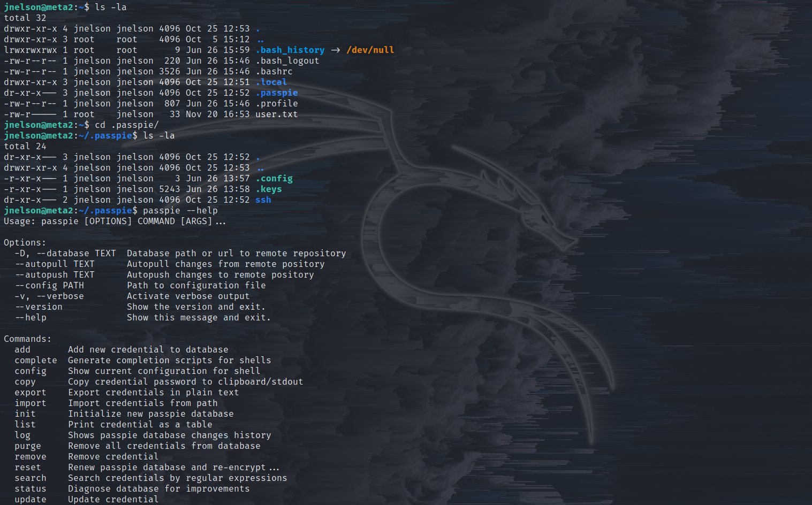812x505 pixels.
Task: Select the 'purge' command name
Action: (28, 446)
